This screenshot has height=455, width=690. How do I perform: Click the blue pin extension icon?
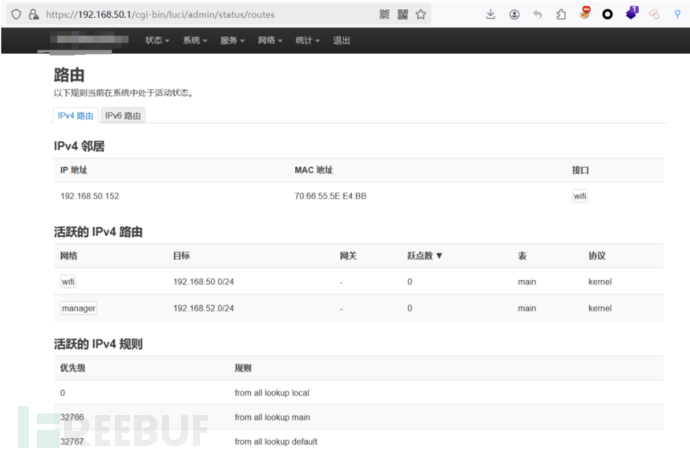(677, 15)
